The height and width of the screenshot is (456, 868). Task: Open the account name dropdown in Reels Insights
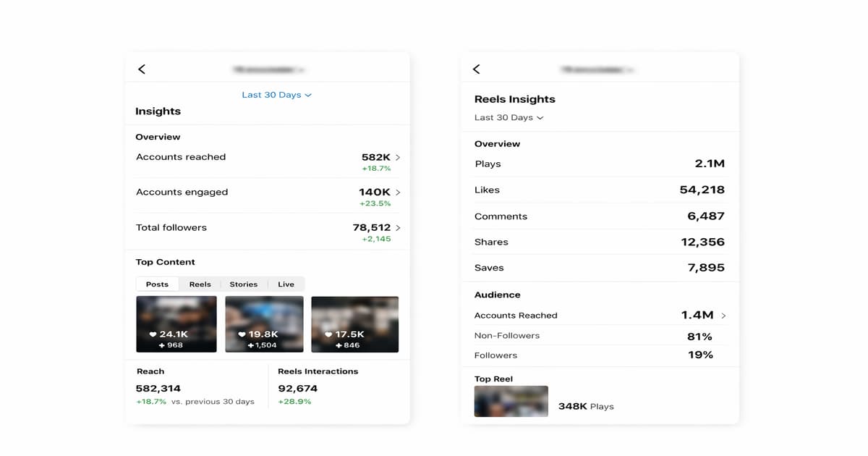click(x=597, y=69)
